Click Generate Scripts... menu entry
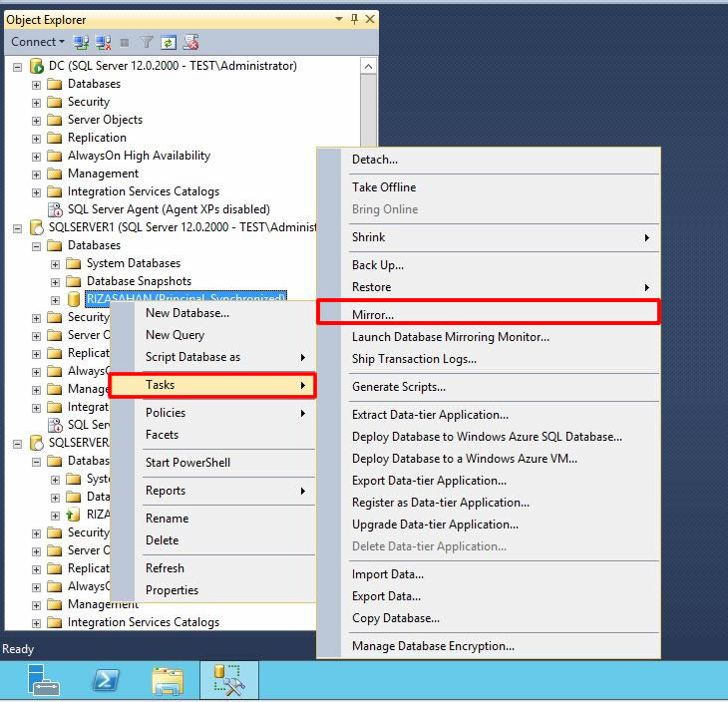The height and width of the screenshot is (702, 728). pyautogui.click(x=398, y=387)
